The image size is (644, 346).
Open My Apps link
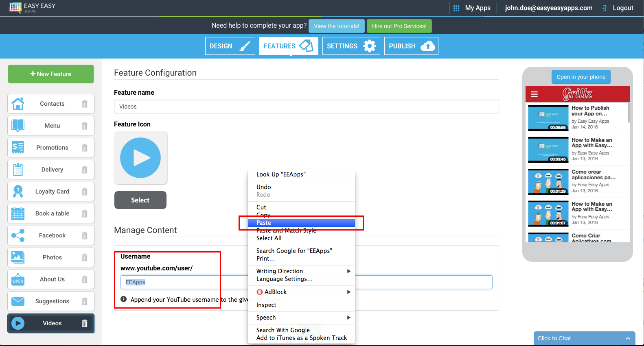(472, 8)
